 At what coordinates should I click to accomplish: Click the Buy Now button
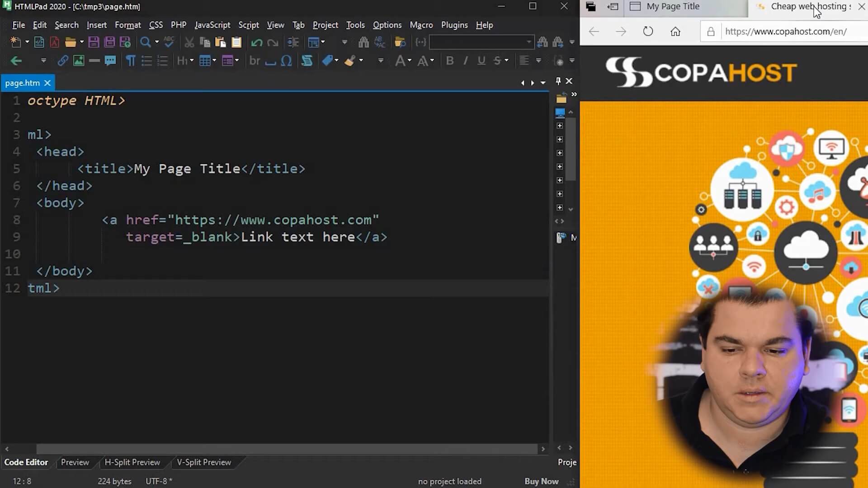tap(541, 481)
